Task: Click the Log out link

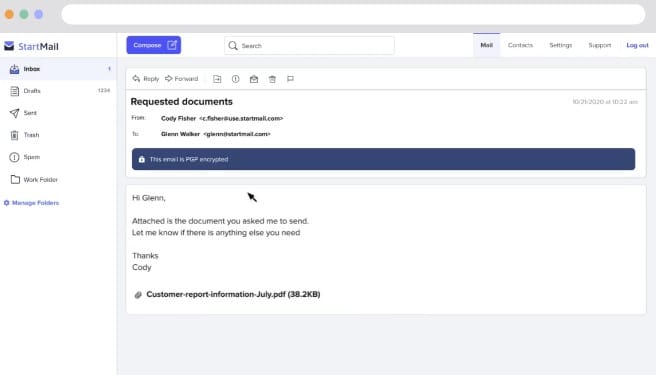Action: coord(637,45)
